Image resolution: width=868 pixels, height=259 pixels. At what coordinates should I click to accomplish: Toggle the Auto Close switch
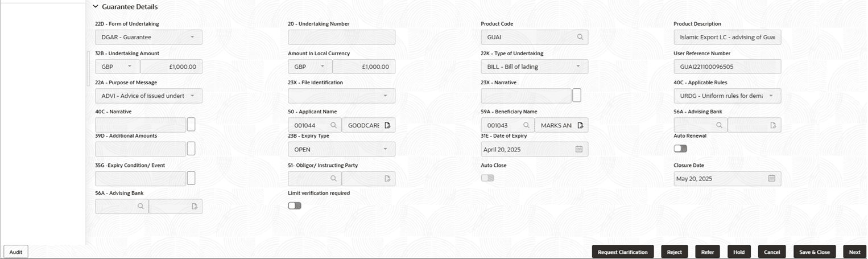pos(487,178)
